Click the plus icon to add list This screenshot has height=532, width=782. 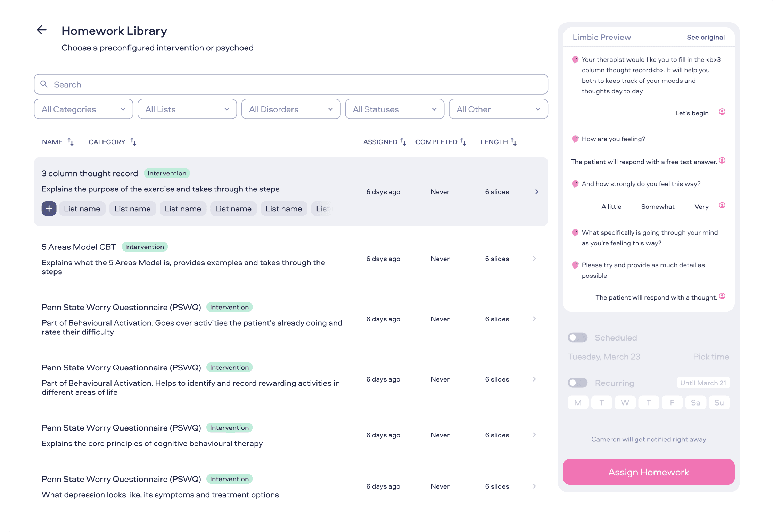[x=49, y=208]
